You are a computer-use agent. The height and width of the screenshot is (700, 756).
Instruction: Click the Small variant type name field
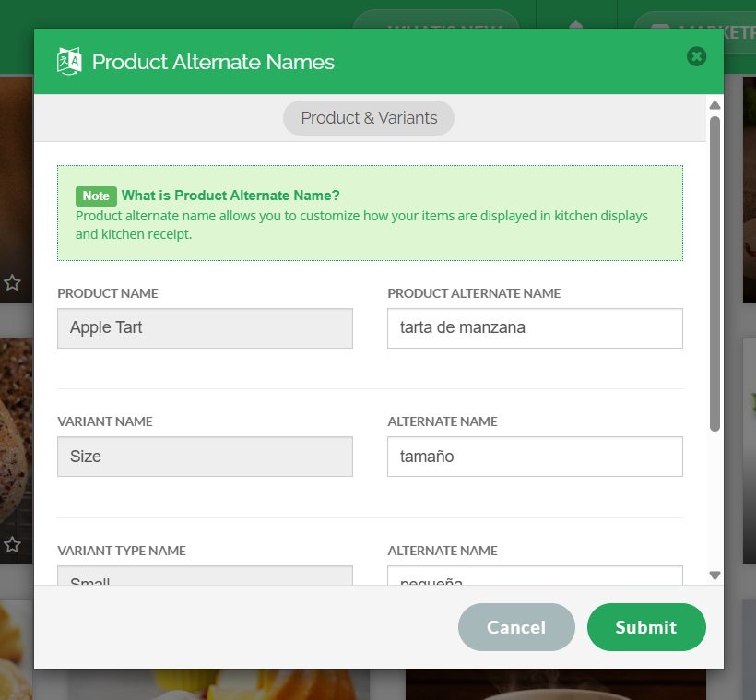(205, 575)
